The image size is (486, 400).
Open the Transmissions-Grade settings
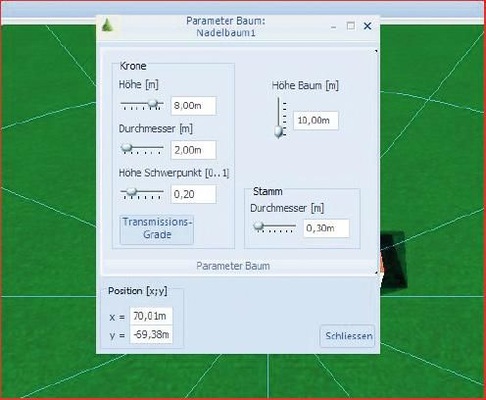coord(157,230)
